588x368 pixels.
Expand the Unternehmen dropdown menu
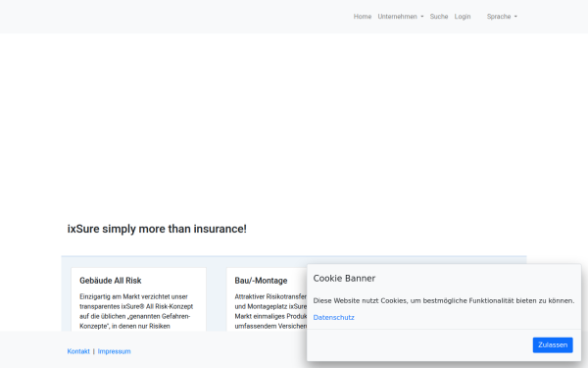click(401, 17)
